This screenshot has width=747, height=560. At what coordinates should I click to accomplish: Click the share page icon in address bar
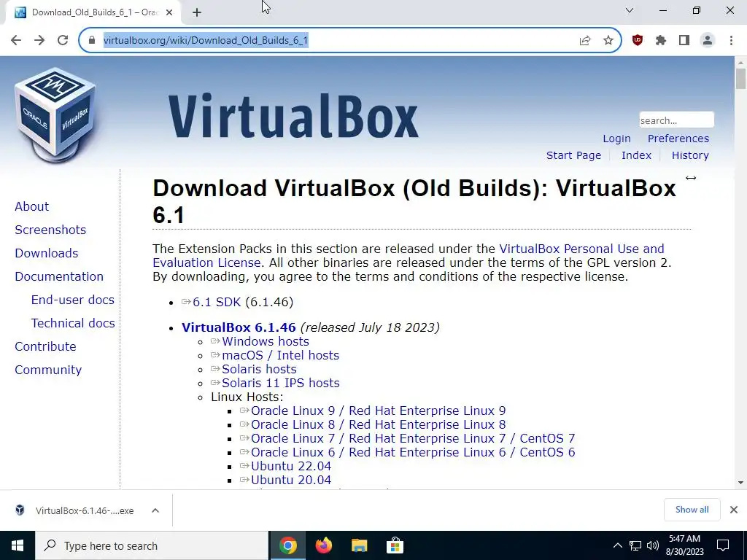pyautogui.click(x=585, y=41)
